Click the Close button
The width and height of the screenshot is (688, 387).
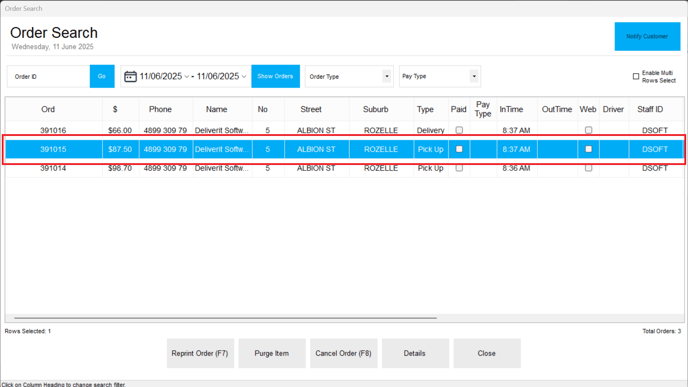487,353
